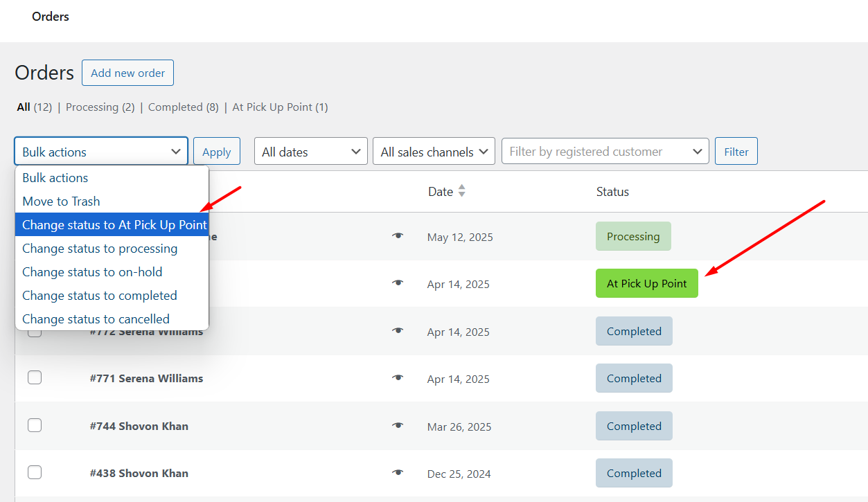The image size is (868, 502).
Task: Choose Change status to cancelled
Action: pyautogui.click(x=112, y=319)
